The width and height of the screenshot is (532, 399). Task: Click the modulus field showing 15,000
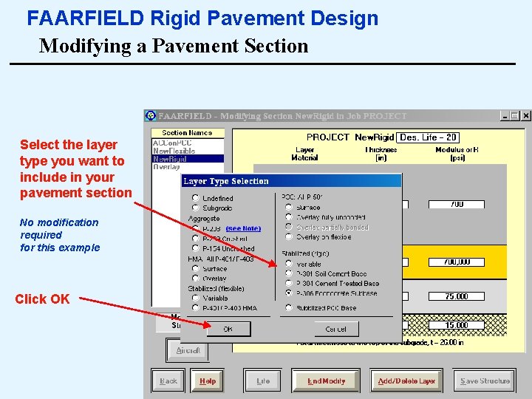(x=457, y=325)
